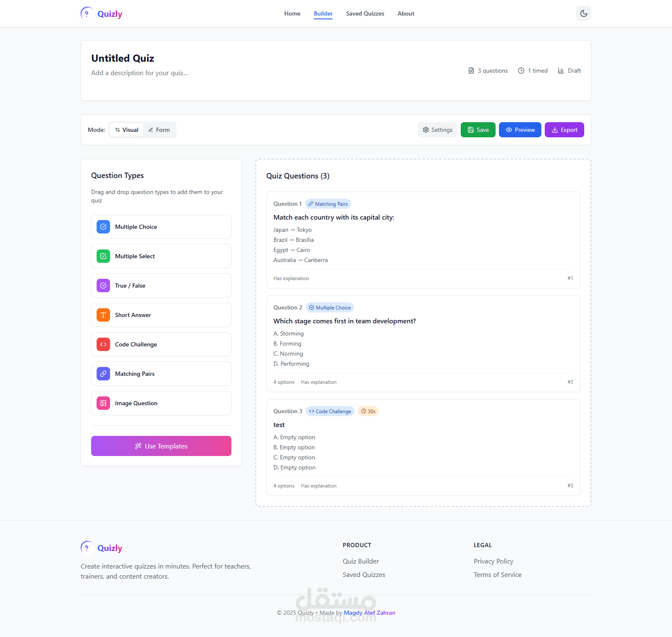Click Multiple Choice badge on Question 2
The height and width of the screenshot is (637, 672).
point(330,307)
